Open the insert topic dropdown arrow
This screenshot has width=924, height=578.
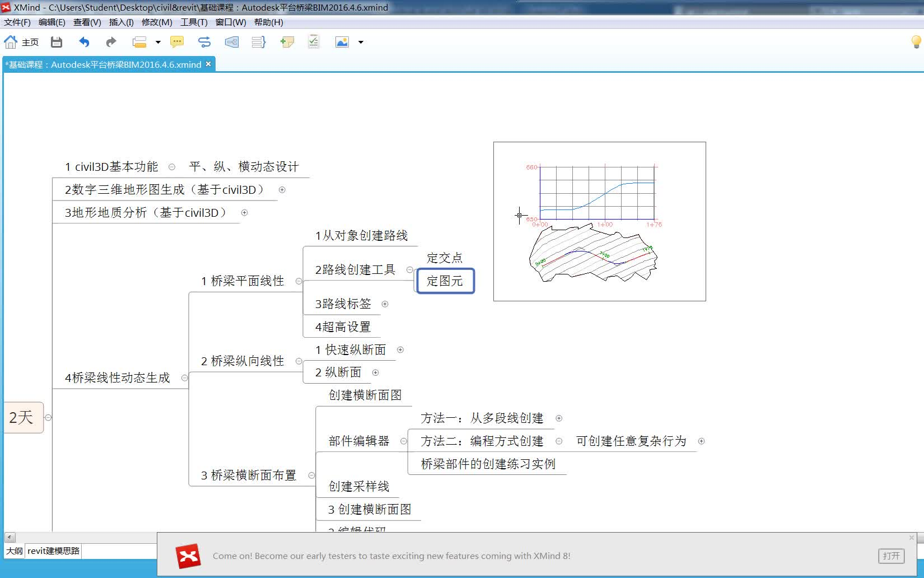tap(158, 42)
